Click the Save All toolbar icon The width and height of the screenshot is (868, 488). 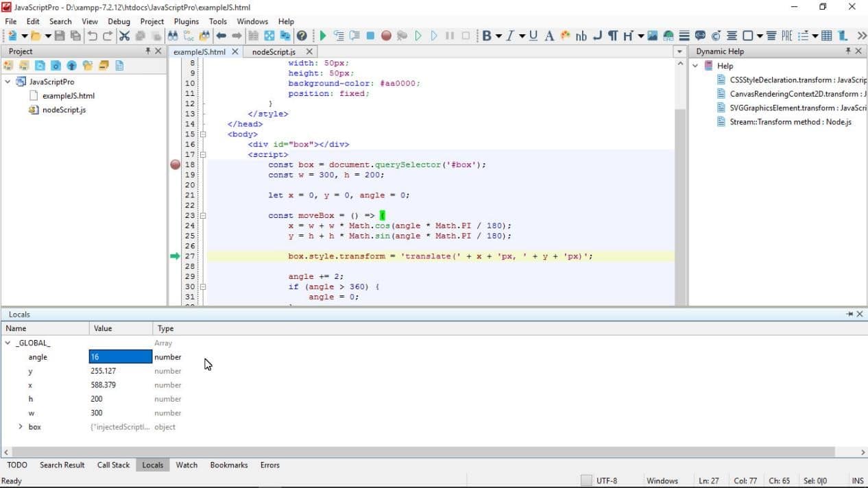(x=75, y=36)
